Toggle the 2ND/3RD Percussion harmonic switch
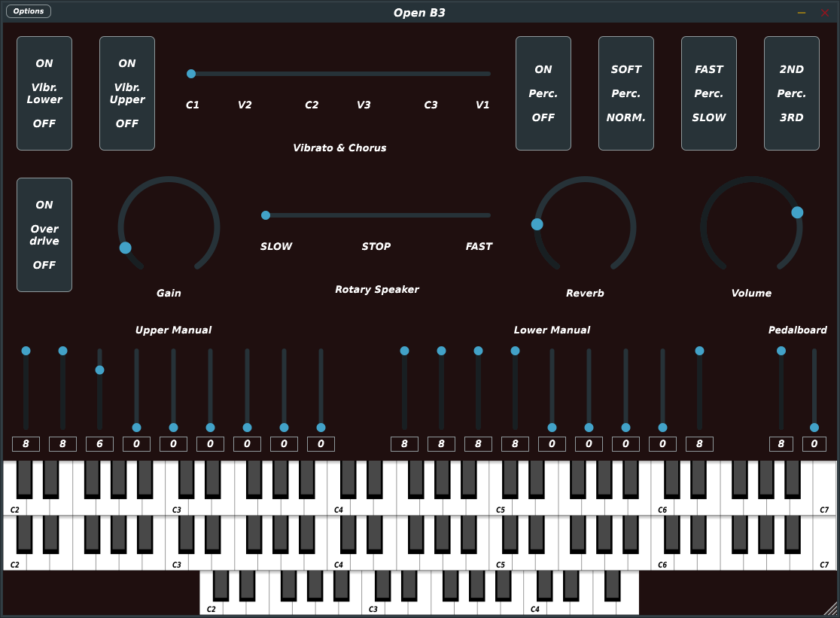Image resolution: width=840 pixels, height=618 pixels. tap(792, 93)
